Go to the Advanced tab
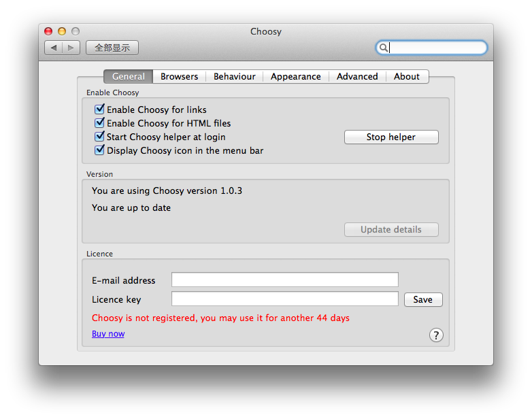532x419 pixels. pos(357,77)
